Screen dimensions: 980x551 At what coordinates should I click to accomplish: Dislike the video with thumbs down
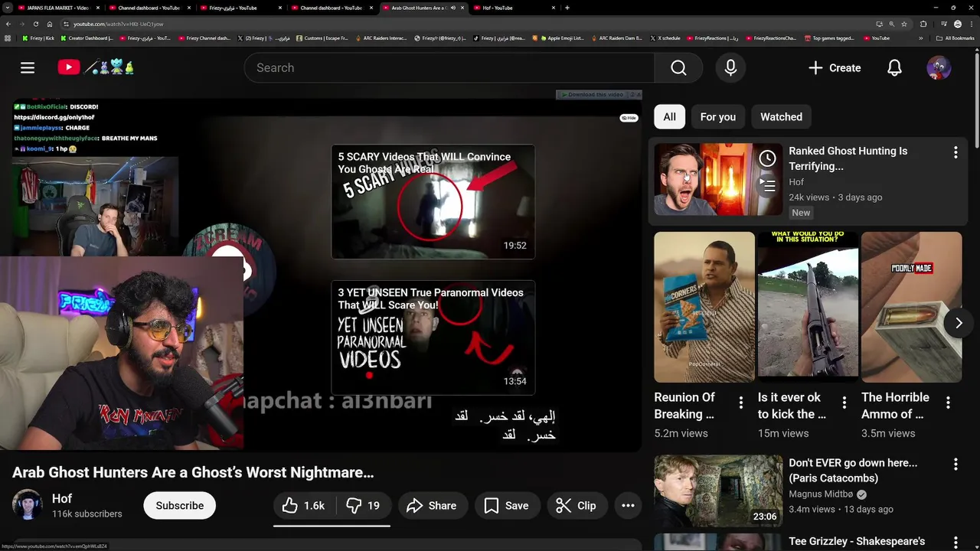363,506
